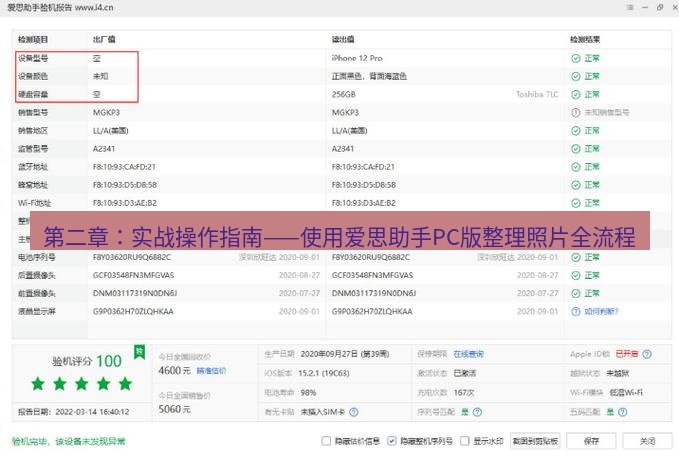Click the 验机完毕,该设备未发现异常 status message
Screen dimensions: 679x460
pyautogui.click(x=68, y=441)
